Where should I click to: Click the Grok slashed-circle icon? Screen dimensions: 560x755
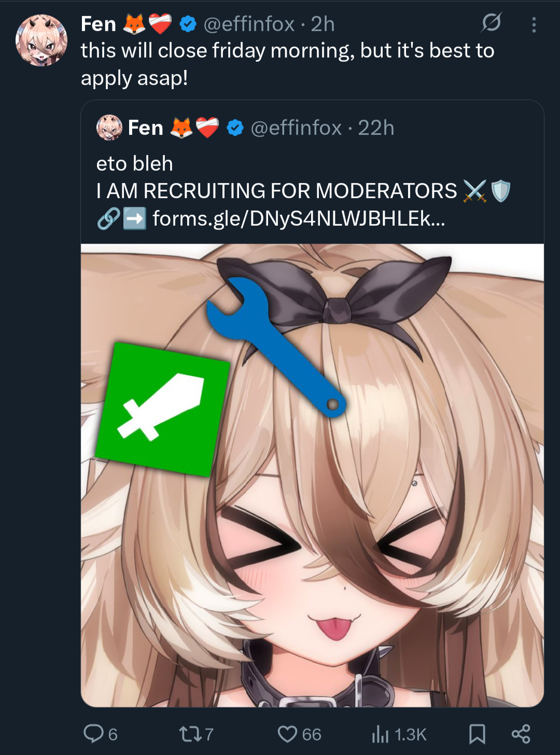pos(491,22)
